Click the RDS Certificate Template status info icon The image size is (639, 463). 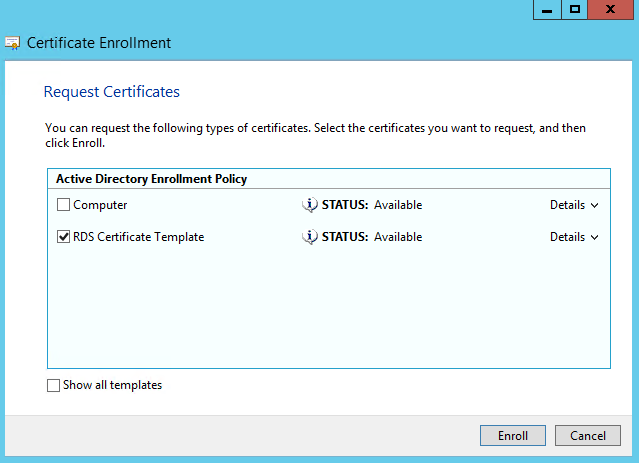pyautogui.click(x=310, y=237)
